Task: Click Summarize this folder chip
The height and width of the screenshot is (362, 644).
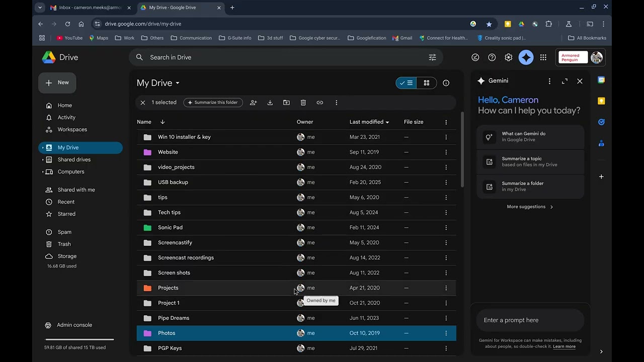Action: [x=213, y=103]
